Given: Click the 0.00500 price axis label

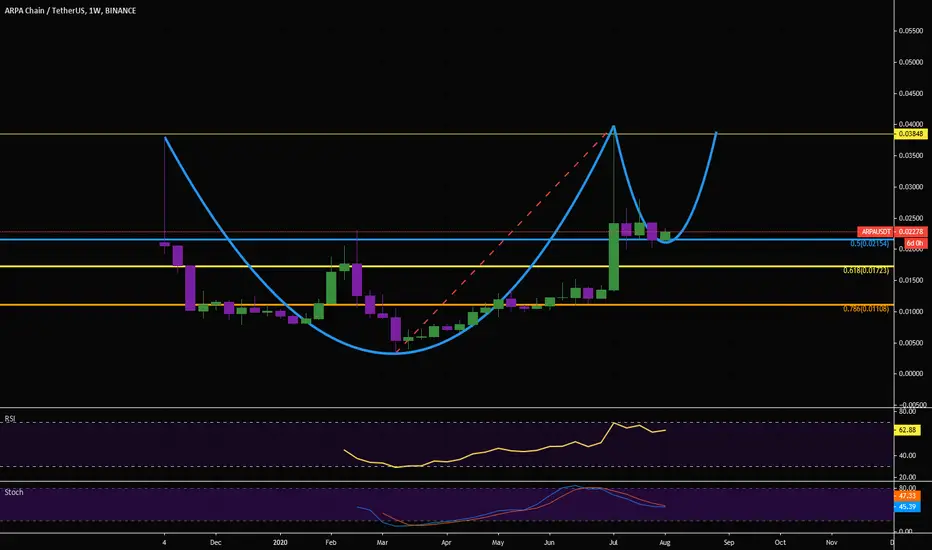Looking at the screenshot, I should (911, 342).
